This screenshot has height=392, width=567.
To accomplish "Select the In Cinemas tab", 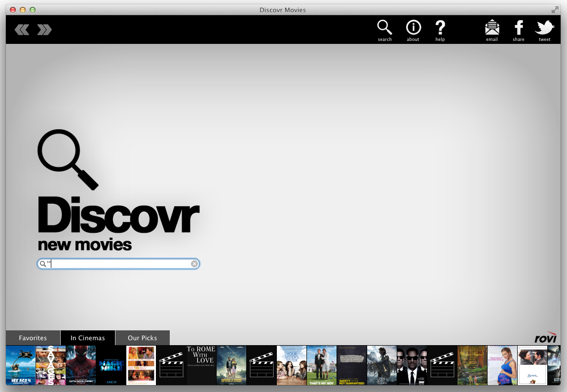I will point(88,338).
